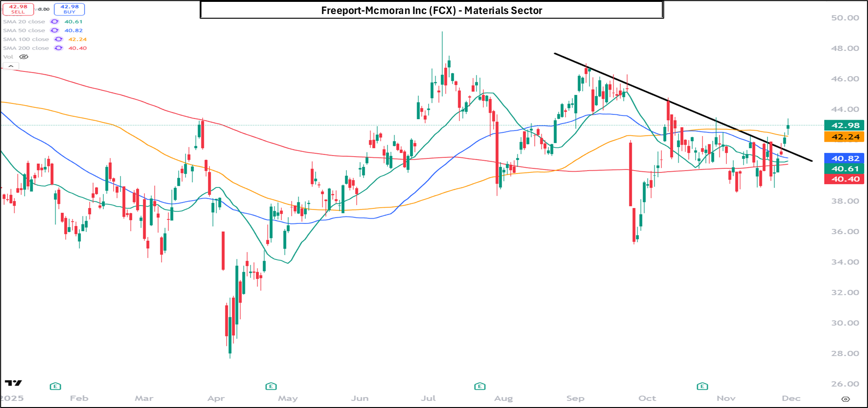Select the Vol legend label
Viewport: 868px width, 408px height.
tap(8, 57)
